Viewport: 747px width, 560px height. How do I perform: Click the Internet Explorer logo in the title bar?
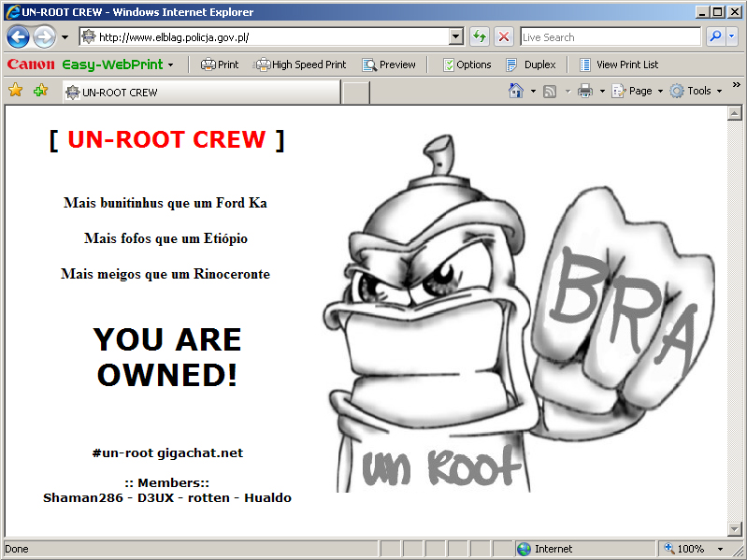click(x=13, y=12)
